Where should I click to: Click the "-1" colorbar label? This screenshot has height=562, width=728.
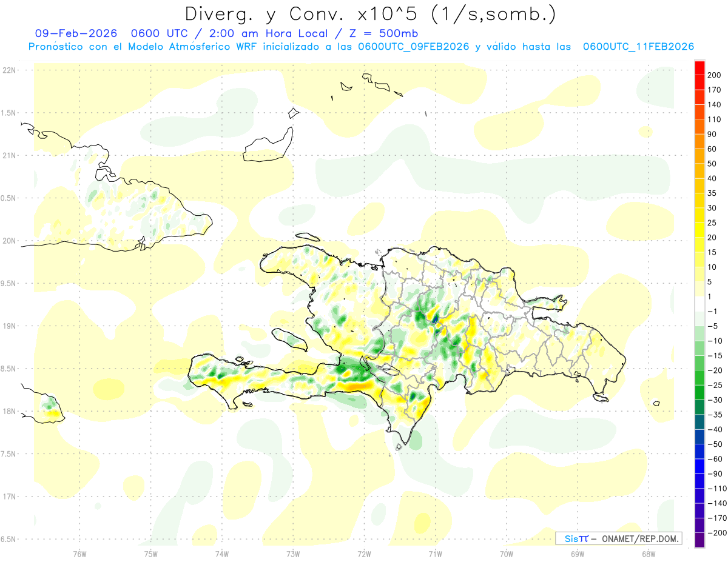click(x=712, y=311)
